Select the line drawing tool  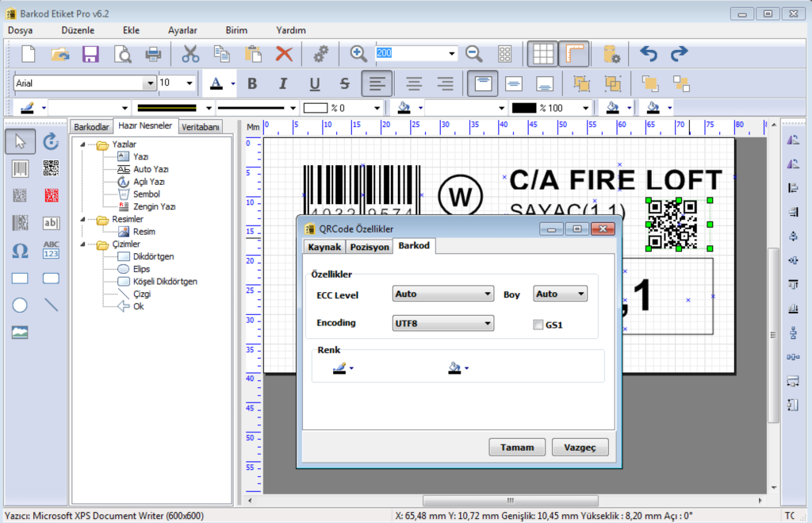52,304
